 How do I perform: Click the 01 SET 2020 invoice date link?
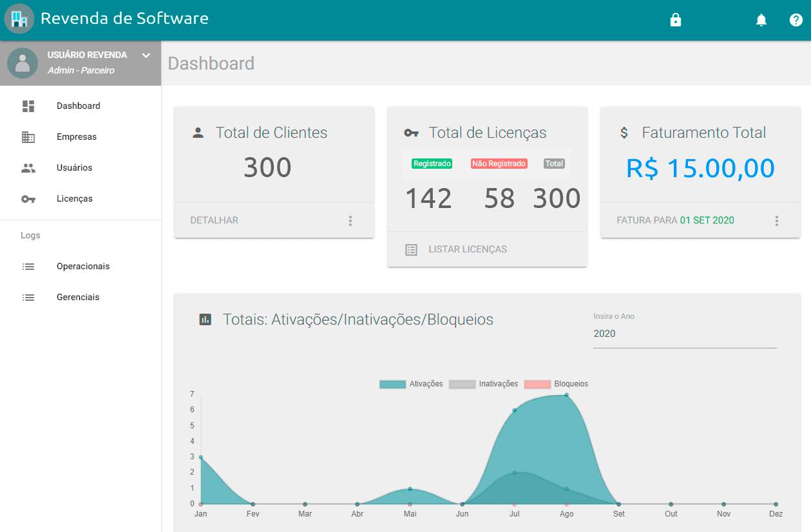pyautogui.click(x=707, y=220)
